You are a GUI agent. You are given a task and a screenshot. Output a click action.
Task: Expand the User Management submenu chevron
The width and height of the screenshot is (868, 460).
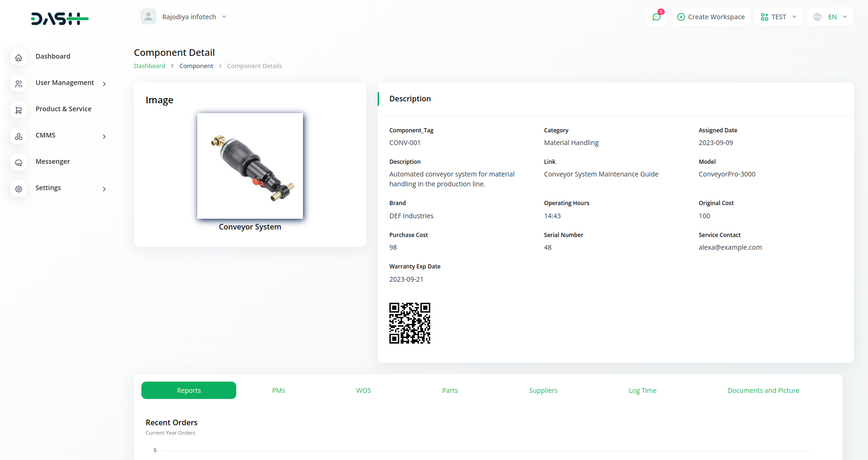click(104, 84)
